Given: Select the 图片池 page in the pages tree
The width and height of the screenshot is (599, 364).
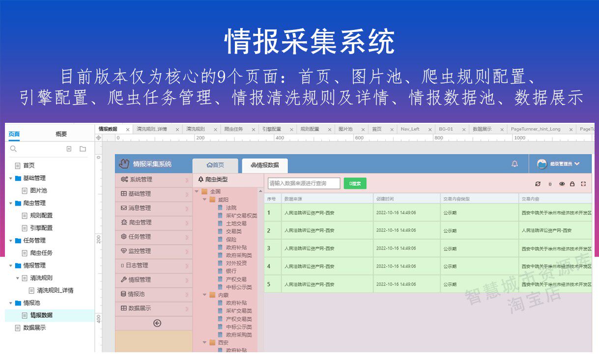Looking at the screenshot, I should point(38,191).
